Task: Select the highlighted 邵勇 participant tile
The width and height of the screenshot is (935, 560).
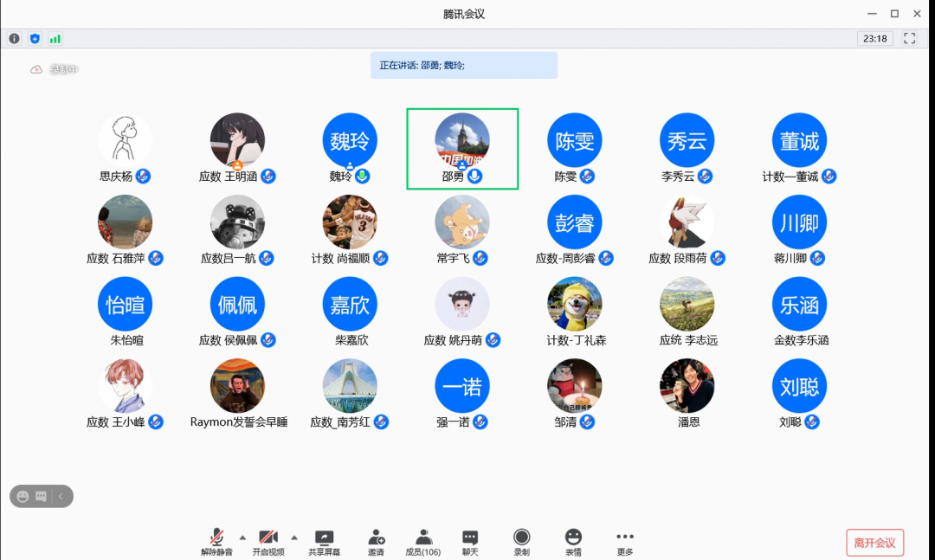Action: click(462, 148)
